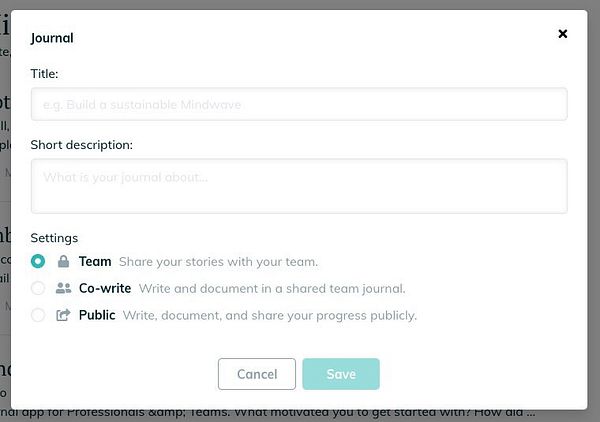The image size is (600, 422).
Task: Click 'Share your stories with your team' text
Action: tap(218, 262)
